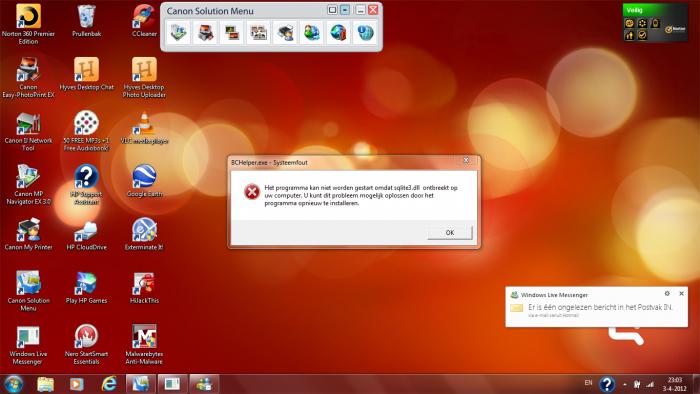The image size is (700, 394).
Task: Click the help question mark tray icon
Action: [x=607, y=384]
